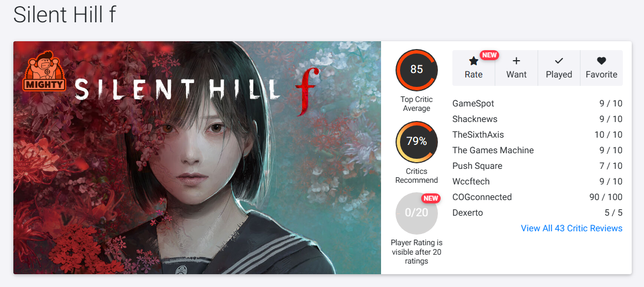Screen dimensions: 644x287
Task: Open TheSixthAxis 10/10 review
Action: pos(537,135)
